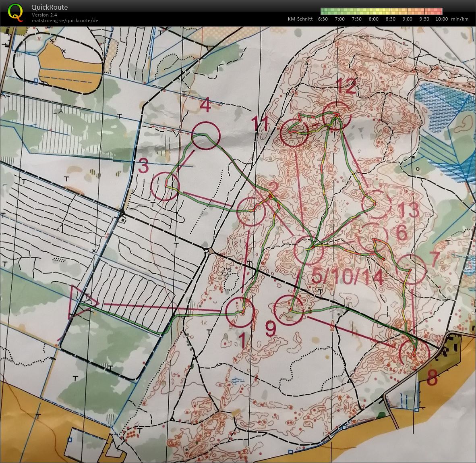Screen dimensions: 476x463
Task: Click control circle 4 on the map
Action: [x=206, y=136]
